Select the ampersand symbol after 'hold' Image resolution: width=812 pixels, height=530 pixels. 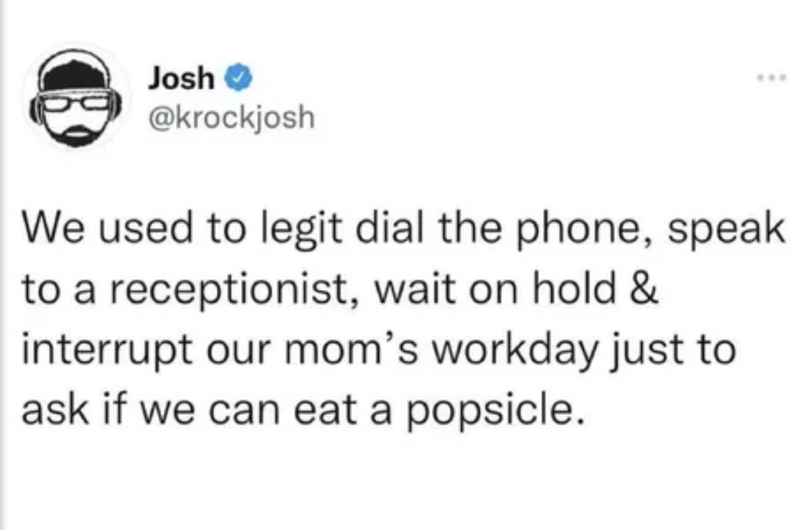pos(643,289)
